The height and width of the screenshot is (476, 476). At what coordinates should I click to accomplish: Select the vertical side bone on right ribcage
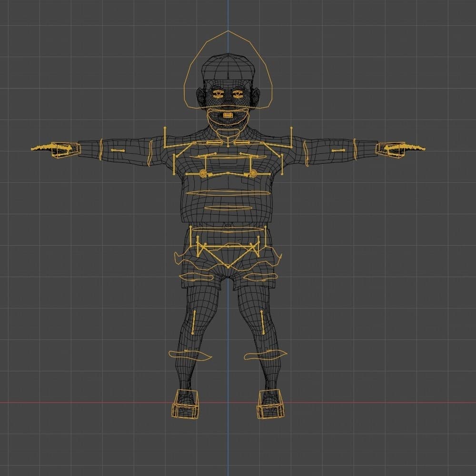pos(282,165)
